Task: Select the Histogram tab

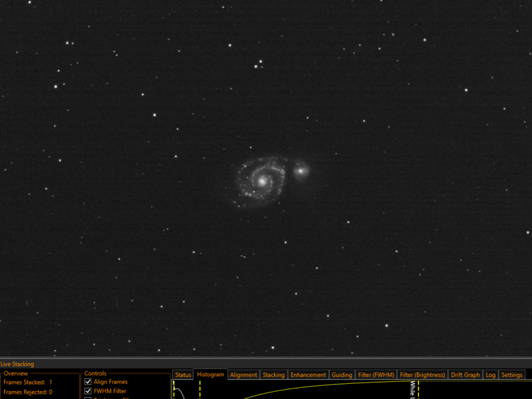Action: pos(210,374)
